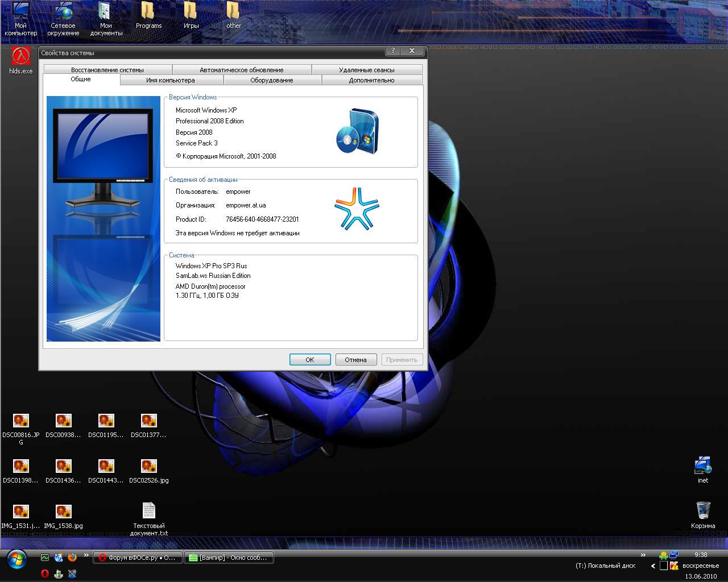Screen dimensions: 728x582
Task: Open the Текстовый документ.txt file
Action: pyautogui.click(x=149, y=511)
